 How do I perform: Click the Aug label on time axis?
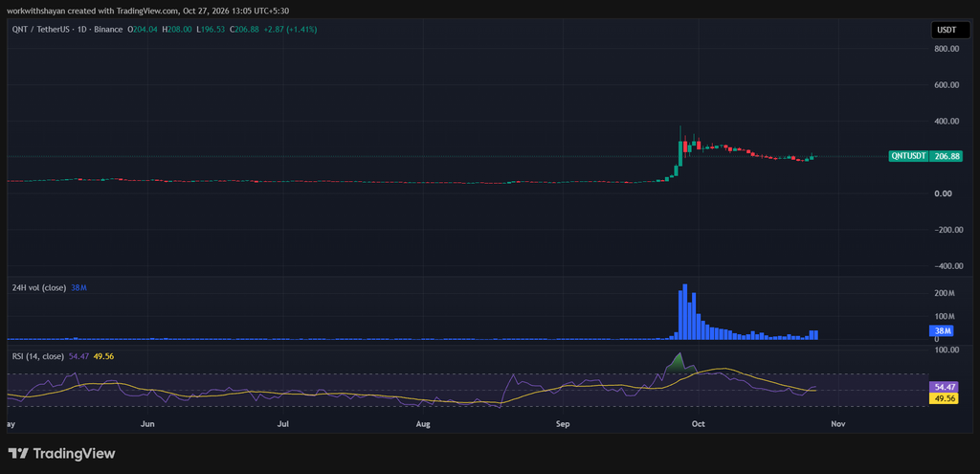click(423, 424)
